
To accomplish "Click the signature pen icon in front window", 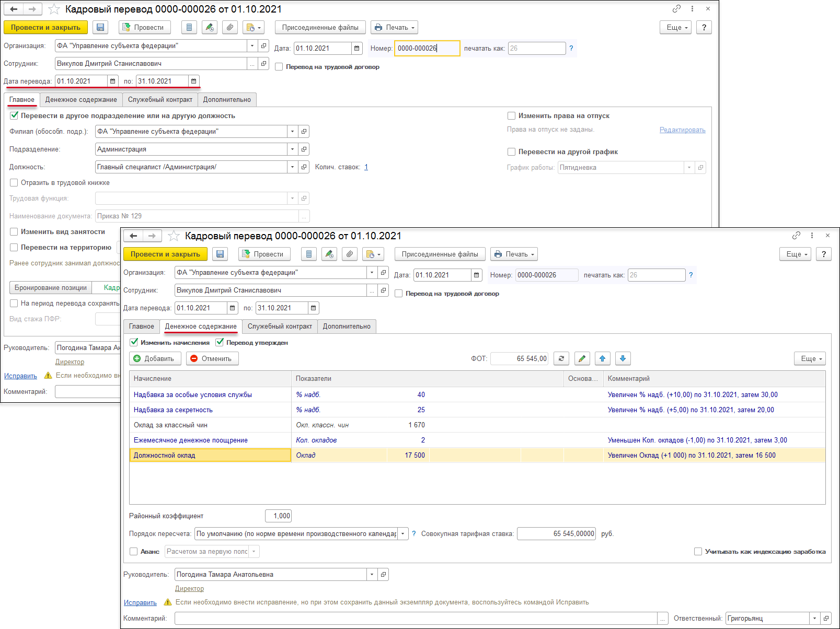I will click(329, 254).
